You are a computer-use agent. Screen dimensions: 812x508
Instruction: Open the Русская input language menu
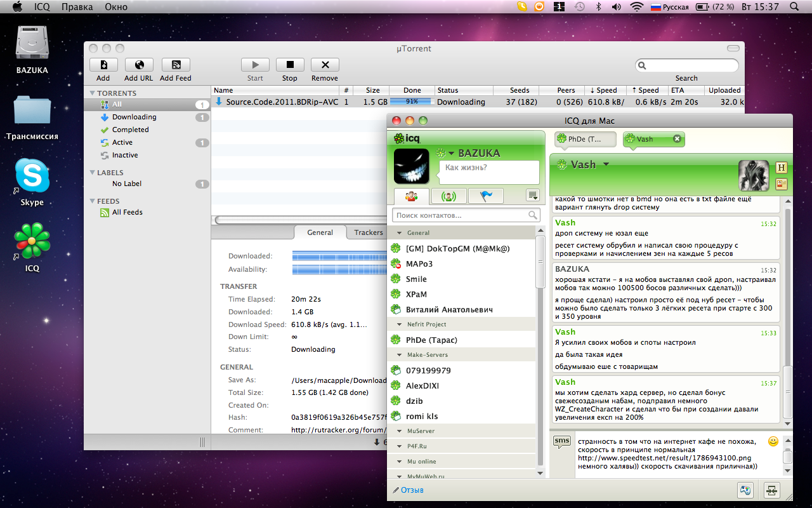669,7
